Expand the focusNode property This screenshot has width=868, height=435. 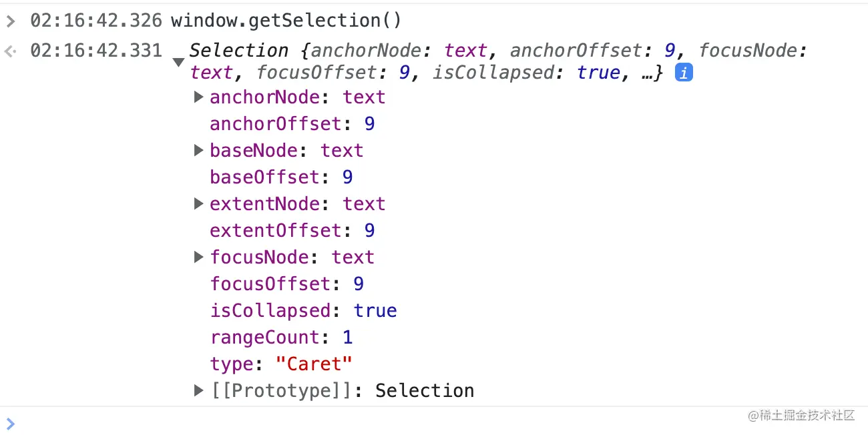(x=198, y=258)
